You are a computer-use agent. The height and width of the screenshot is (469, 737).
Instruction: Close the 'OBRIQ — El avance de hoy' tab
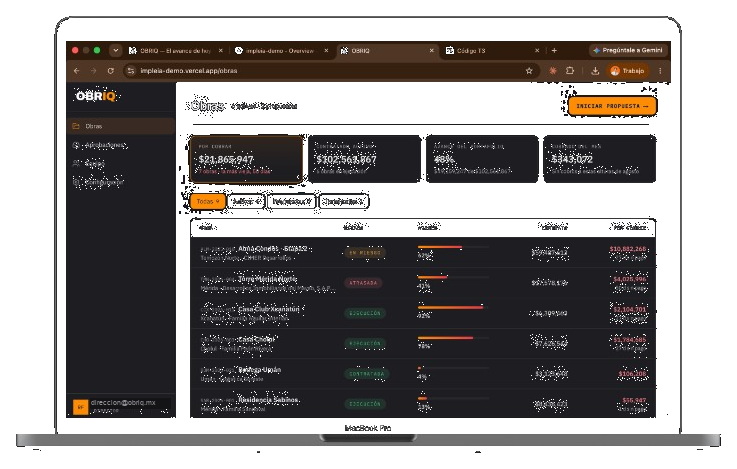[220, 50]
